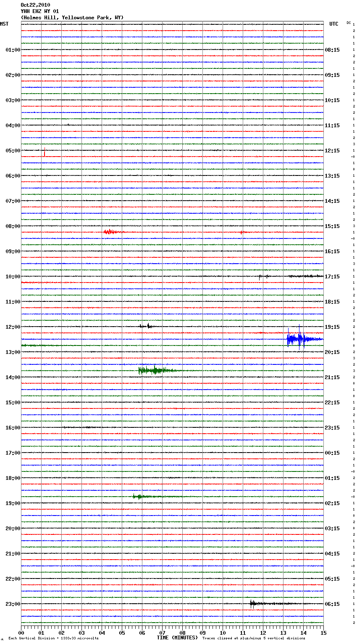Image resolution: width=357 pixels, height=644 pixels.
Task: Click the 04 minute tick on the time axis
Action: pyautogui.click(x=102, y=633)
